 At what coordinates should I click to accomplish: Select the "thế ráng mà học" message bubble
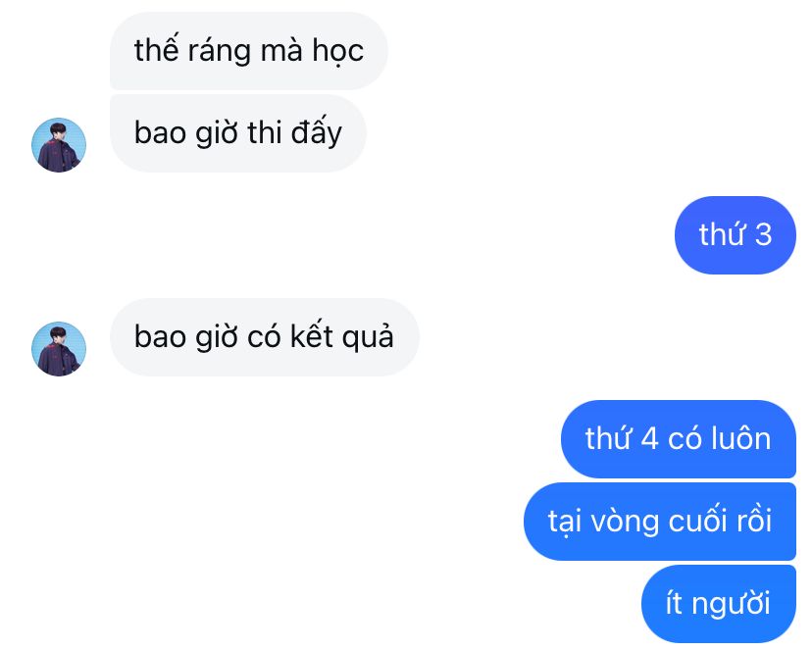[248, 51]
